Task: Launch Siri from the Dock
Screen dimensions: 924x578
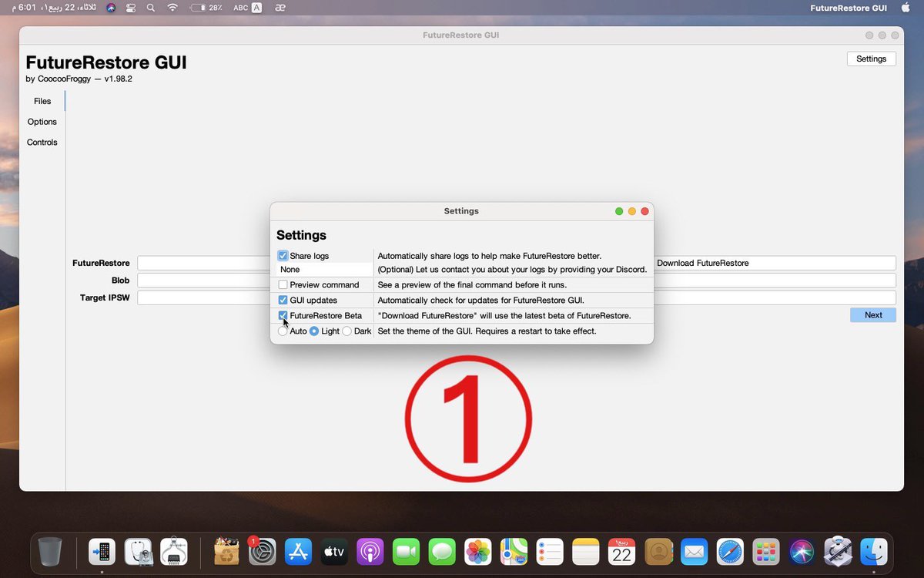Action: click(802, 552)
